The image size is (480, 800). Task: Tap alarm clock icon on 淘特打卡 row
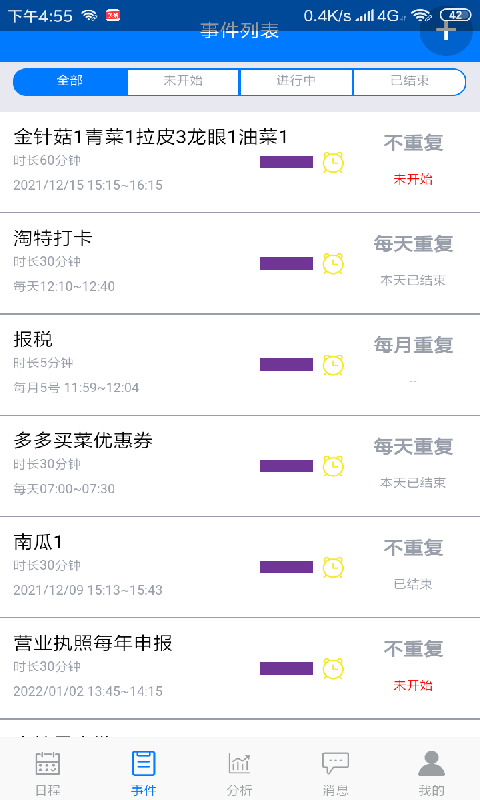pos(333,263)
